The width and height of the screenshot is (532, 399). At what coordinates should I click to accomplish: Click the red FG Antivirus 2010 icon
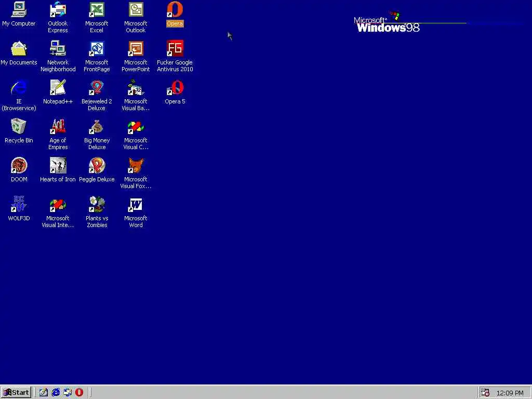pos(175,48)
